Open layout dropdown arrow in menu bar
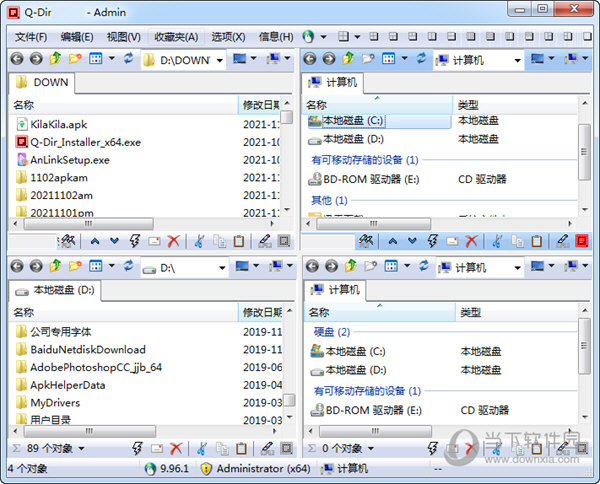600x484 pixels. point(357,37)
